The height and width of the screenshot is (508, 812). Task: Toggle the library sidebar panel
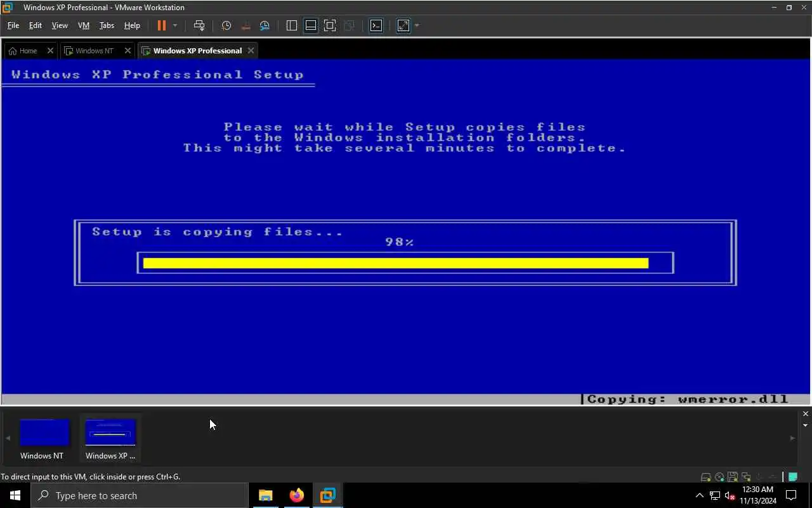[292, 25]
